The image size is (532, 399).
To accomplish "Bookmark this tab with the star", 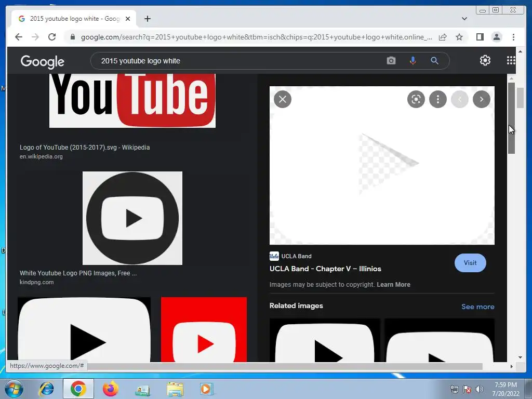I will point(459,37).
